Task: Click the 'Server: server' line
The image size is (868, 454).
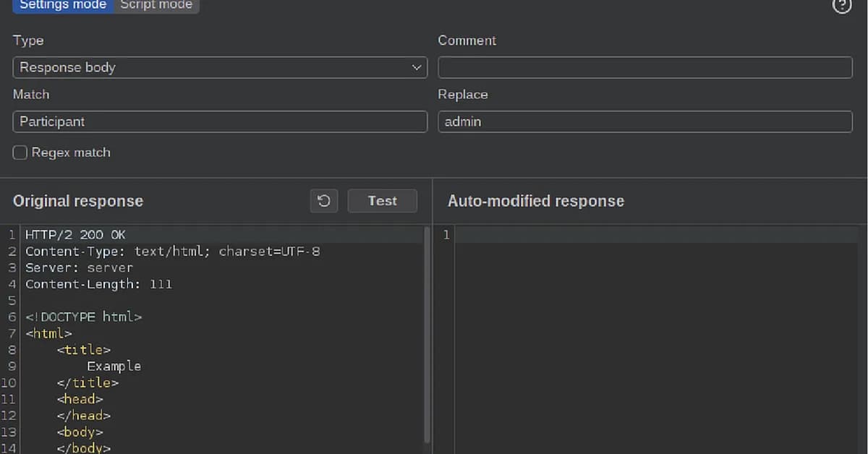Action: 80,268
